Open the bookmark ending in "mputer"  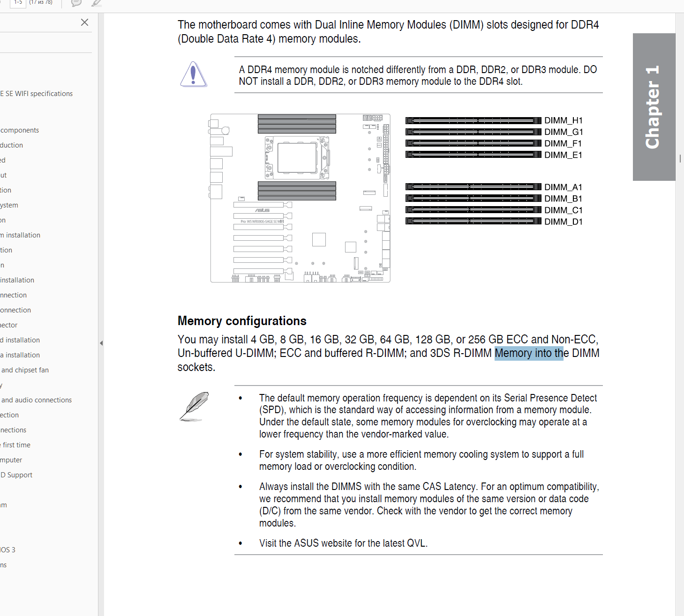click(x=11, y=460)
